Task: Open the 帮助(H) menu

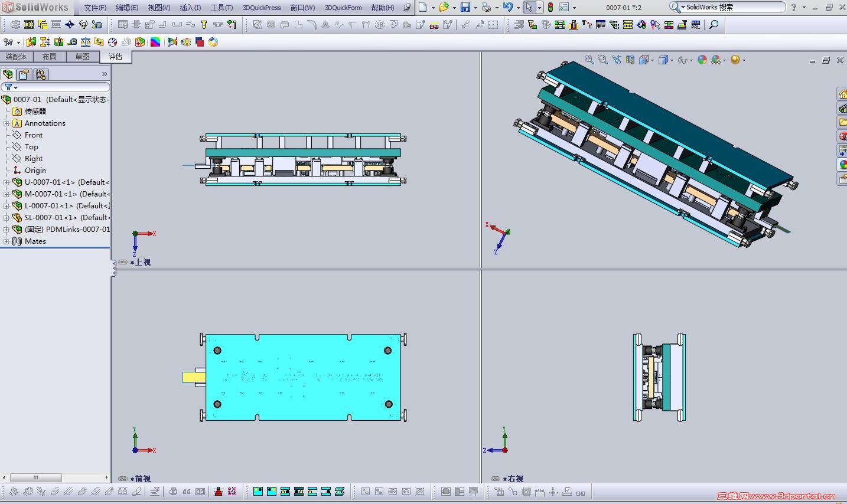Action: point(383,8)
